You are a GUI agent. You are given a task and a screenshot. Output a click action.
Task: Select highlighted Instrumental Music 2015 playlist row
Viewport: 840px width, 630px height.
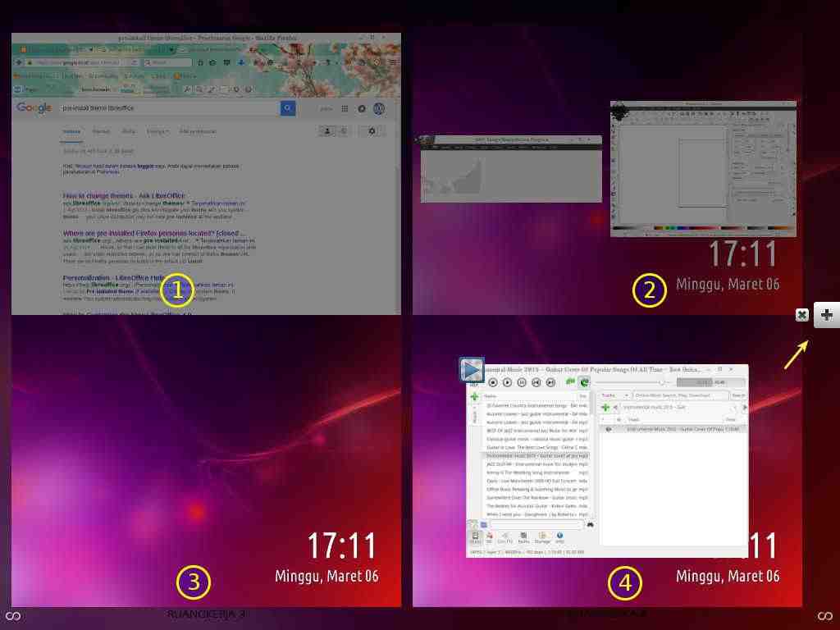coord(536,456)
